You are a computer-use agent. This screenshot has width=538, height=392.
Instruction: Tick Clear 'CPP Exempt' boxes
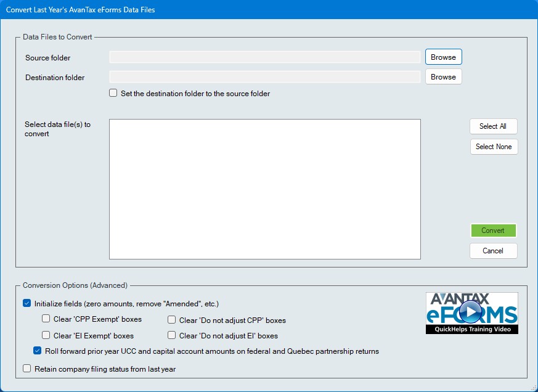[46, 319]
